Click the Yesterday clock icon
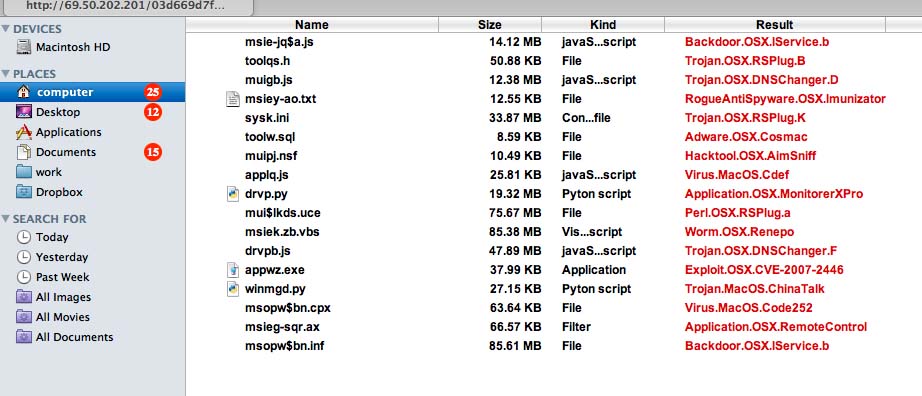Screen dimensions: 922x396 (x=24, y=257)
